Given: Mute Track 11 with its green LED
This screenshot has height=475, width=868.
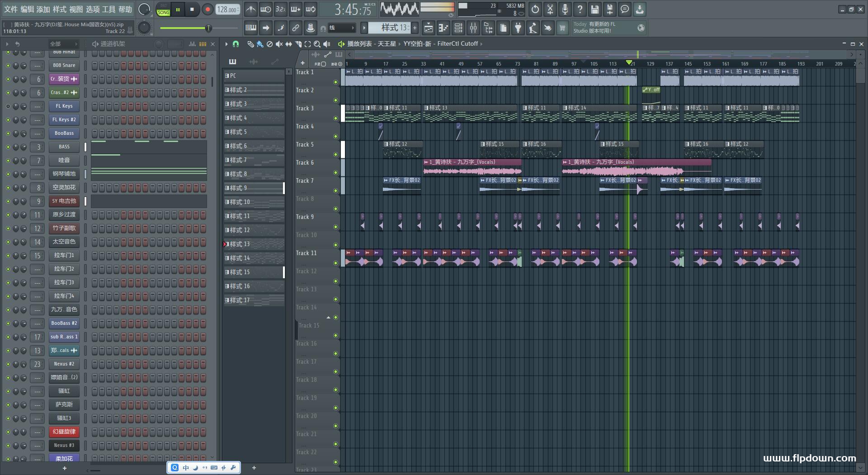Looking at the screenshot, I should click(335, 263).
